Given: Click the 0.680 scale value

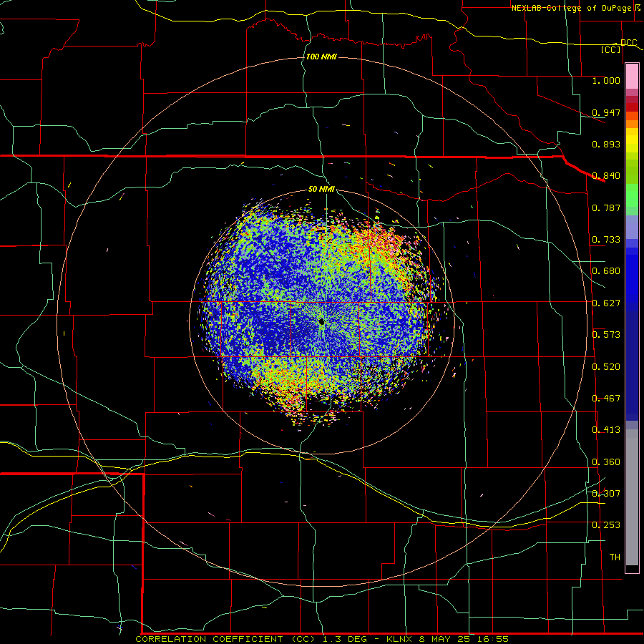Looking at the screenshot, I should [x=606, y=271].
